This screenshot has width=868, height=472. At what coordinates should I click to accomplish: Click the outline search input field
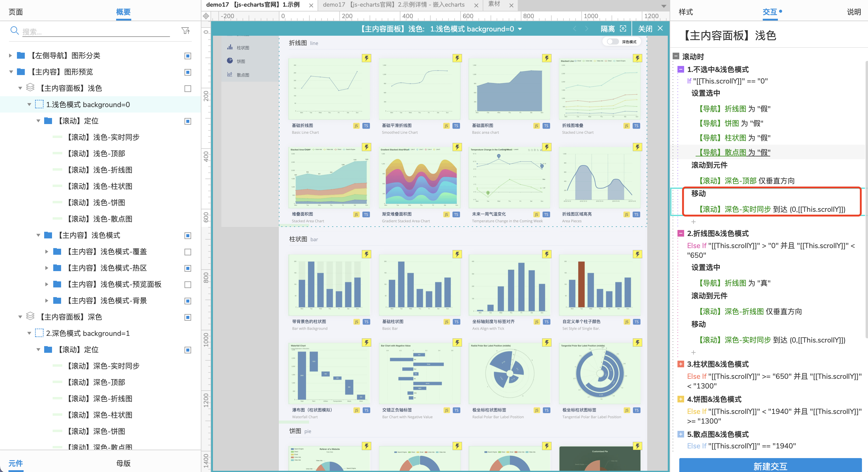coord(96,31)
